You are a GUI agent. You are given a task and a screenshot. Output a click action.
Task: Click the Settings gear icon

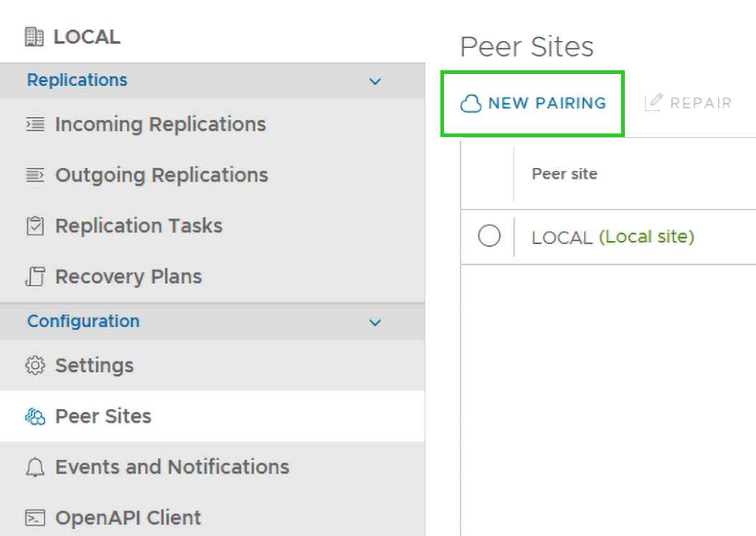pyautogui.click(x=34, y=365)
